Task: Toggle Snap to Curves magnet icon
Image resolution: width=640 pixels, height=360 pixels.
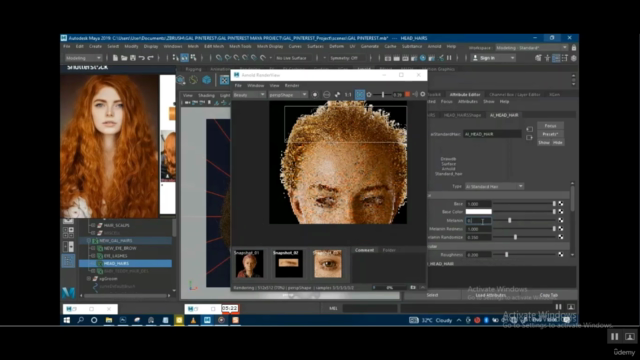Action: coord(228,58)
